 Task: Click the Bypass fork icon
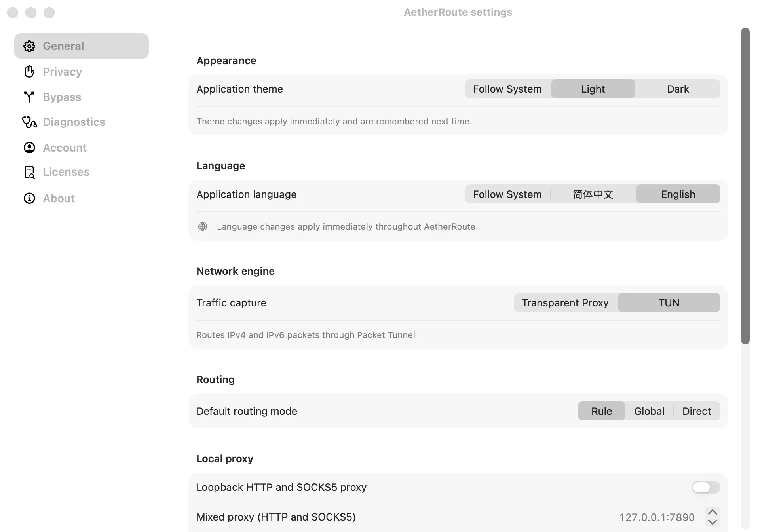coord(29,97)
